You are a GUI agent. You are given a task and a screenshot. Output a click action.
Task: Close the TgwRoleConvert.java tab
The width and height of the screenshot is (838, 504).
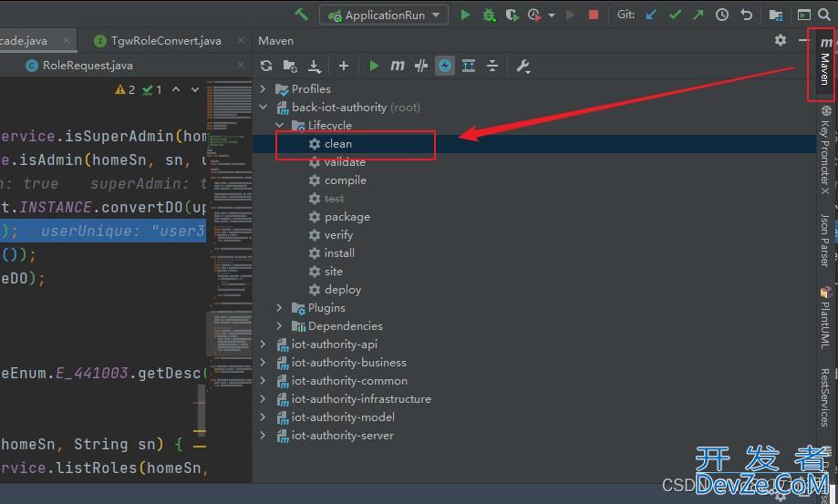tap(241, 41)
